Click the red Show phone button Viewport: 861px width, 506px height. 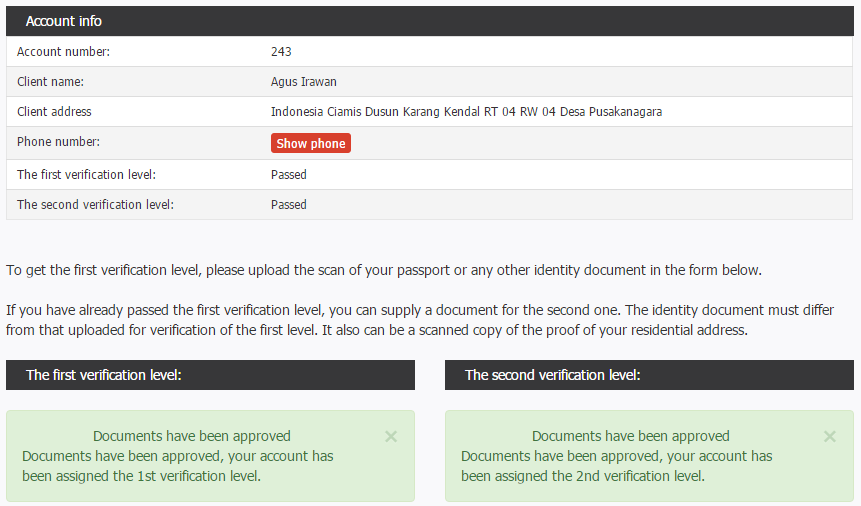(311, 143)
